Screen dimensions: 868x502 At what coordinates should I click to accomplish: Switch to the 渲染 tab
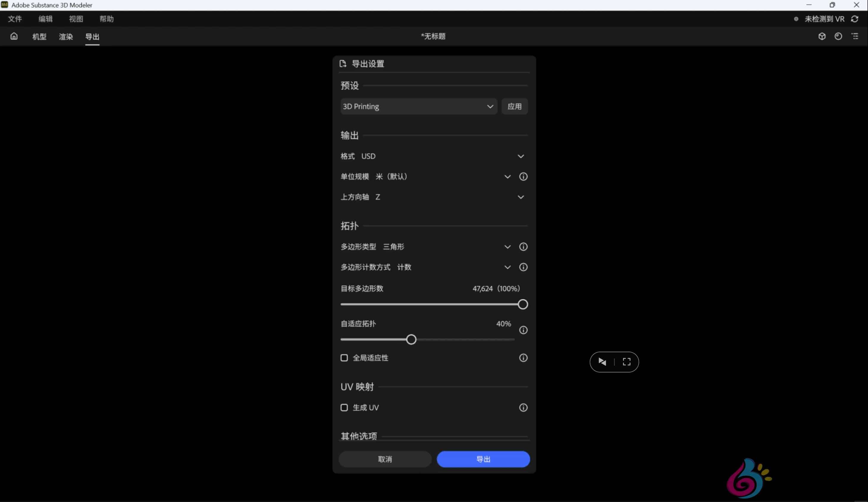click(x=65, y=37)
